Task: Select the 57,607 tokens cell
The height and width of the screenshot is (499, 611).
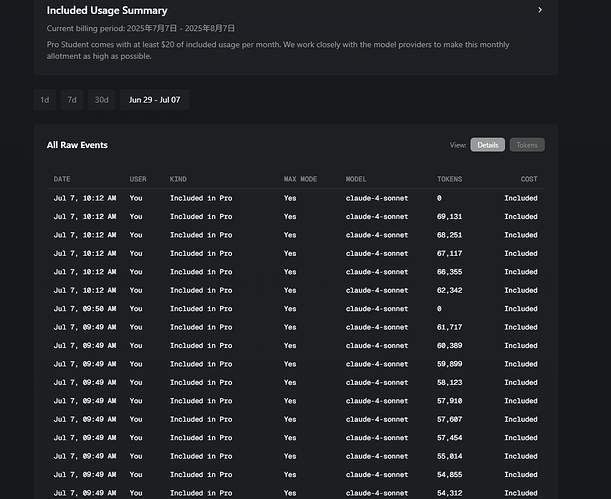Action: [x=449, y=420]
